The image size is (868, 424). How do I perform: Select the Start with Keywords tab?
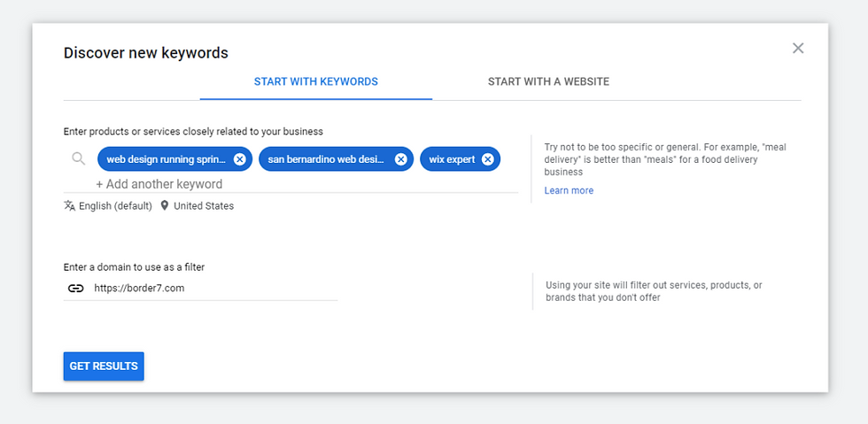tap(316, 82)
